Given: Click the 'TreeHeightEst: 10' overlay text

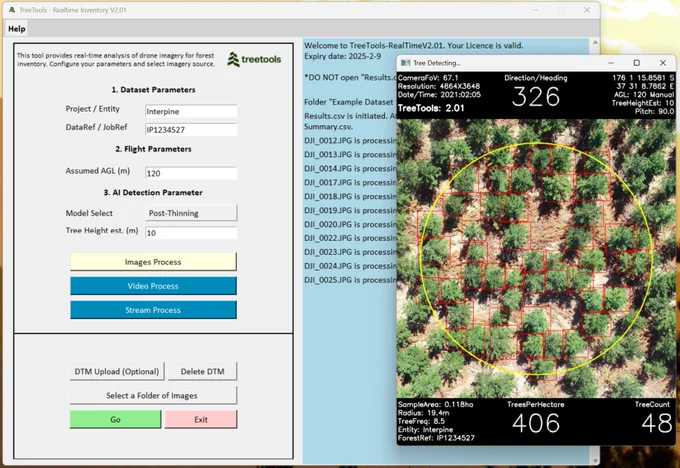Looking at the screenshot, I should point(643,103).
